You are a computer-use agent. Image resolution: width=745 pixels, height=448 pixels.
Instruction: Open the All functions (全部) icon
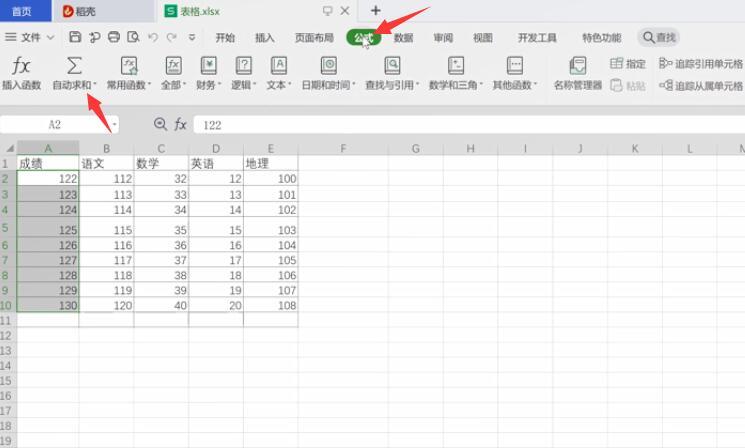[x=173, y=66]
